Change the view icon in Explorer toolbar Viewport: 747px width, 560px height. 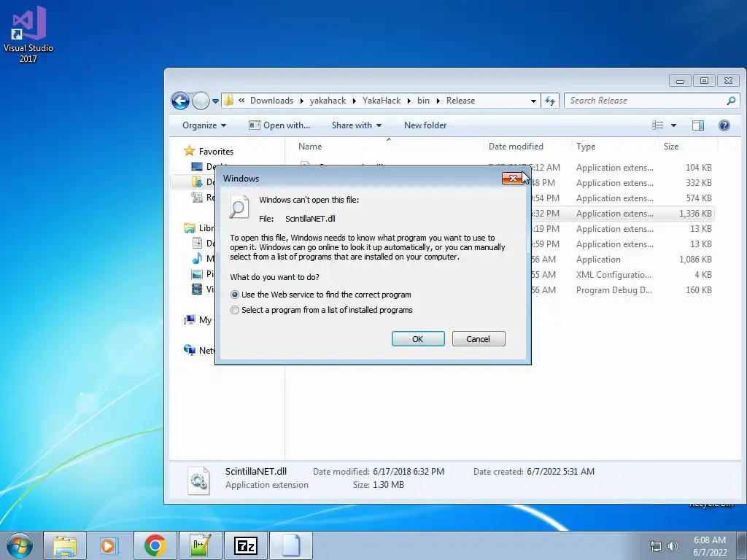(658, 125)
